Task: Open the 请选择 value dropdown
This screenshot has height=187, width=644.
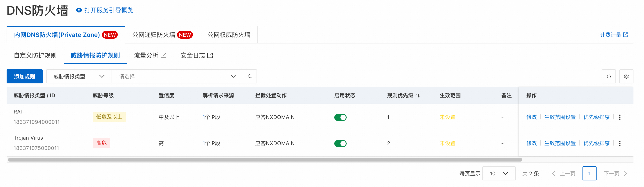Action: click(x=177, y=76)
